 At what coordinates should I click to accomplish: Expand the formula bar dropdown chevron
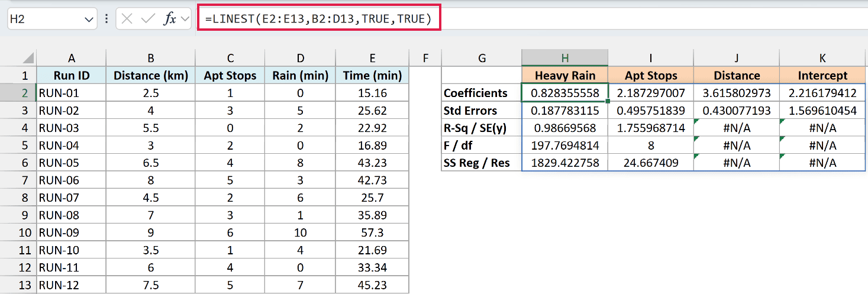(x=185, y=19)
